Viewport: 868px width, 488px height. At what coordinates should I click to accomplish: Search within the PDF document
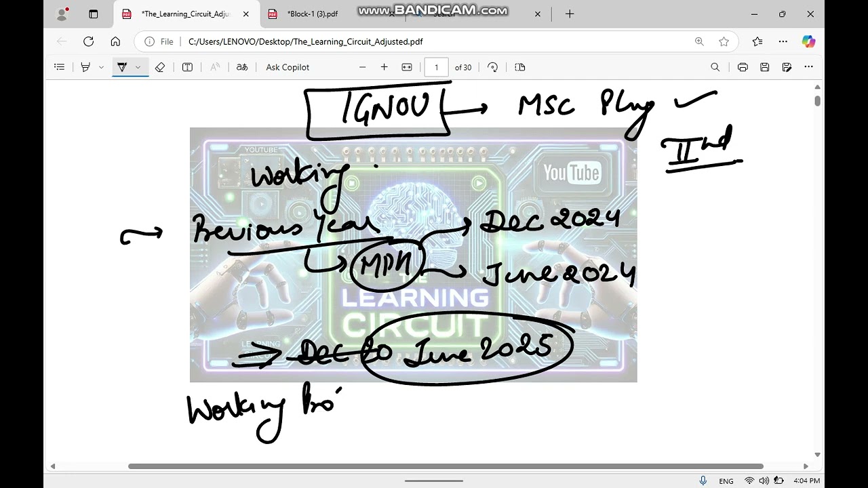[x=715, y=67]
